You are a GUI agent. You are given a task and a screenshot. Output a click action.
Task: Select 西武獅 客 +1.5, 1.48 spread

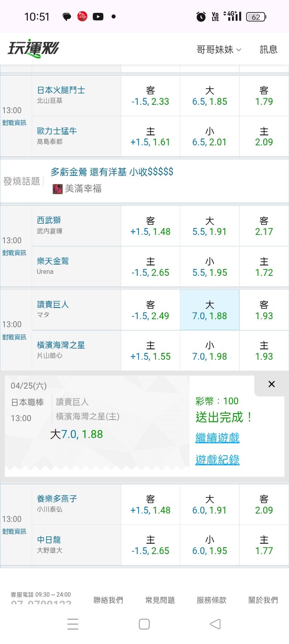pos(151,226)
